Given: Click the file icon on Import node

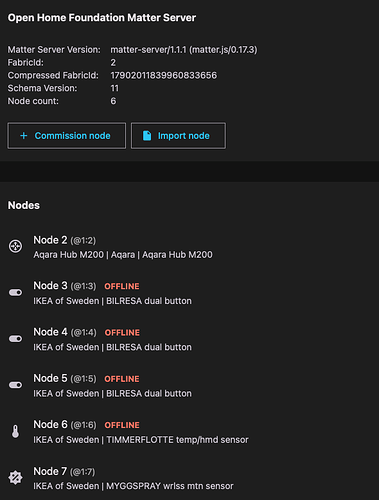Looking at the screenshot, I should coord(147,136).
